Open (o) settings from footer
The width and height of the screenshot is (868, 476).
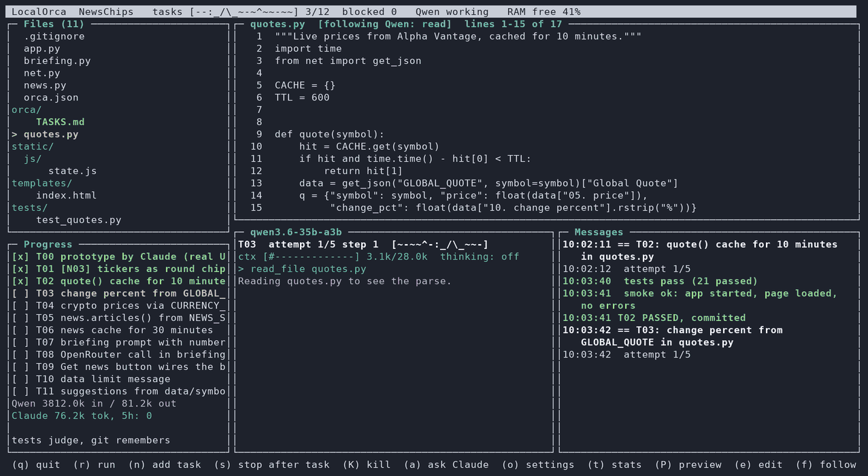(538, 464)
